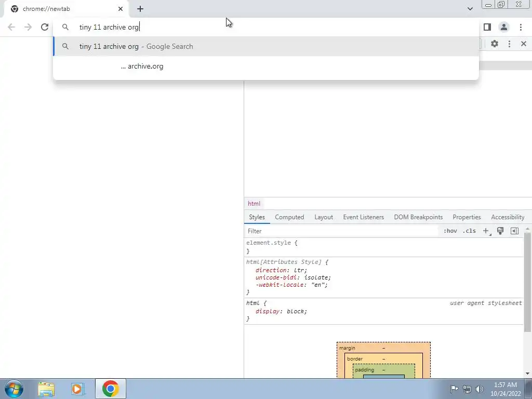Close the DevTools panel
This screenshot has height=399, width=532.
tap(524, 44)
